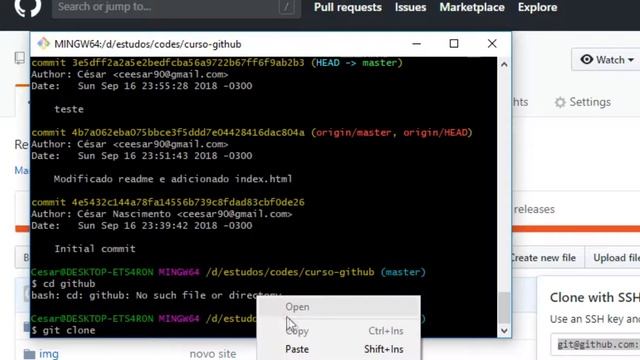Open Pull requests in GitHub header
This screenshot has width=640, height=360.
click(x=348, y=7)
